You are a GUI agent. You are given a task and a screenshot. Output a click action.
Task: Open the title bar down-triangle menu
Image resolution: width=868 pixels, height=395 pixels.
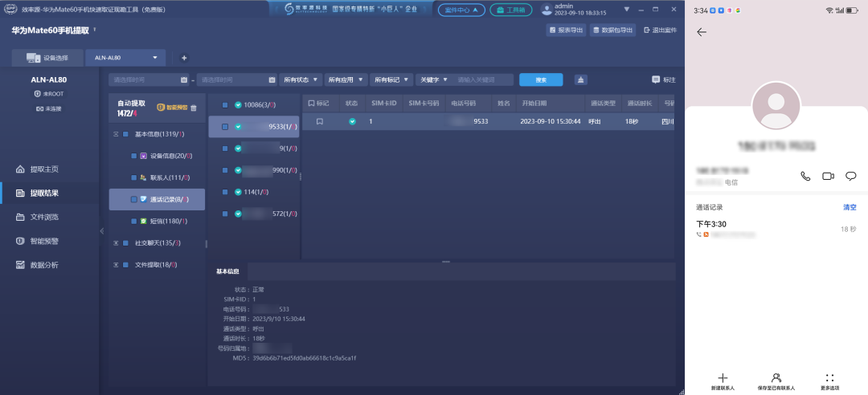(627, 10)
